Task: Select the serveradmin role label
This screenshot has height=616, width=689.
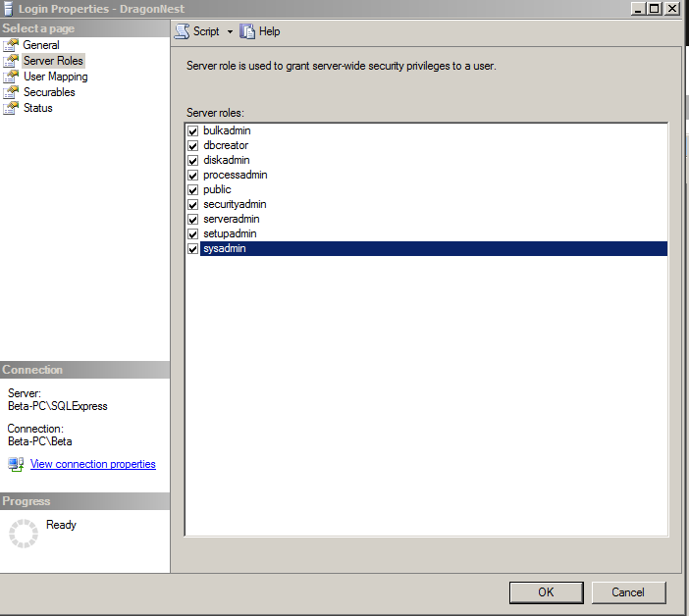Action: click(x=231, y=219)
